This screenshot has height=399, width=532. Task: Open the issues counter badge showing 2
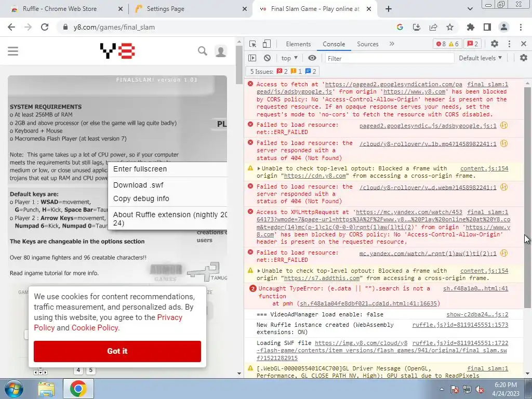pos(473,44)
